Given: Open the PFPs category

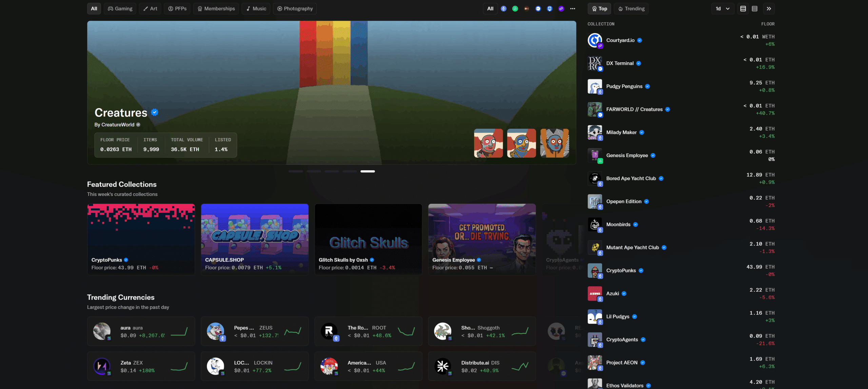Looking at the screenshot, I should pos(177,8).
